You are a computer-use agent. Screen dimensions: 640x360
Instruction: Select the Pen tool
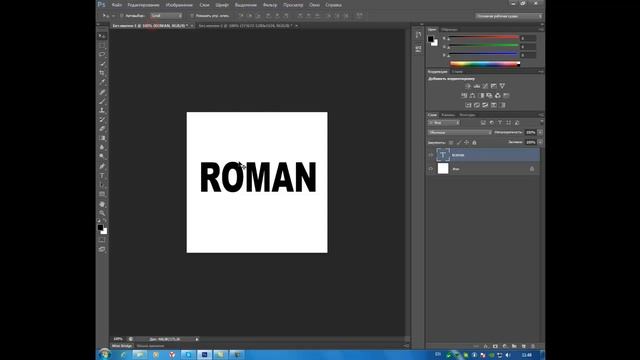click(x=102, y=166)
